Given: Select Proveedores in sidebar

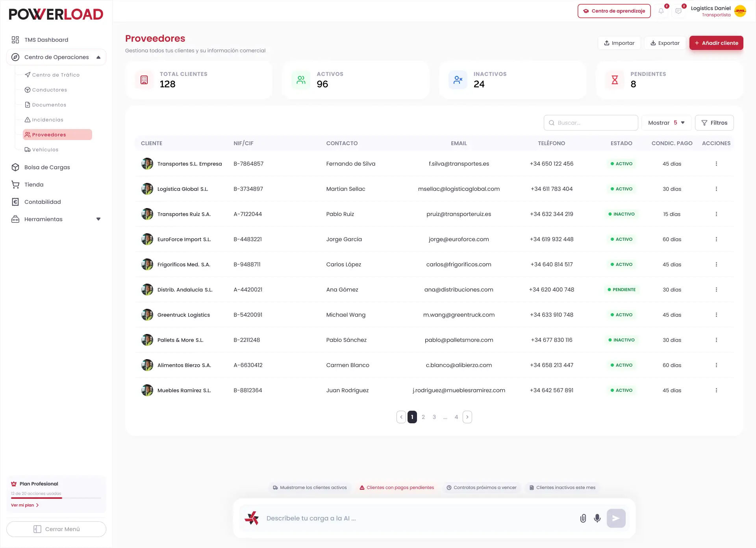Looking at the screenshot, I should point(57,135).
